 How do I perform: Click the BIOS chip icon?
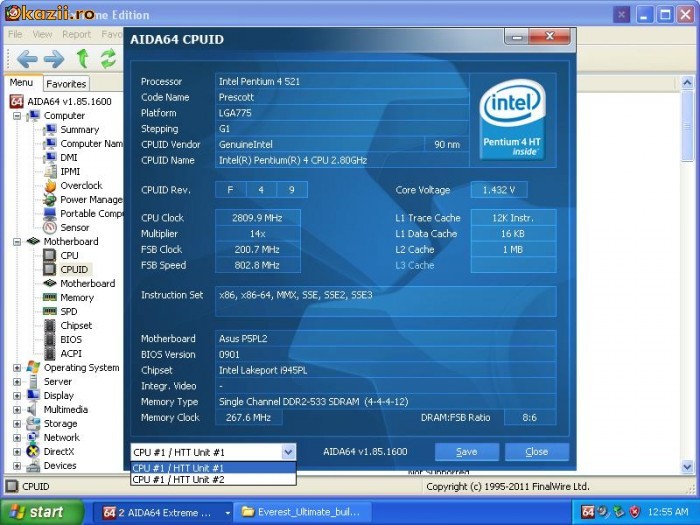(50, 339)
